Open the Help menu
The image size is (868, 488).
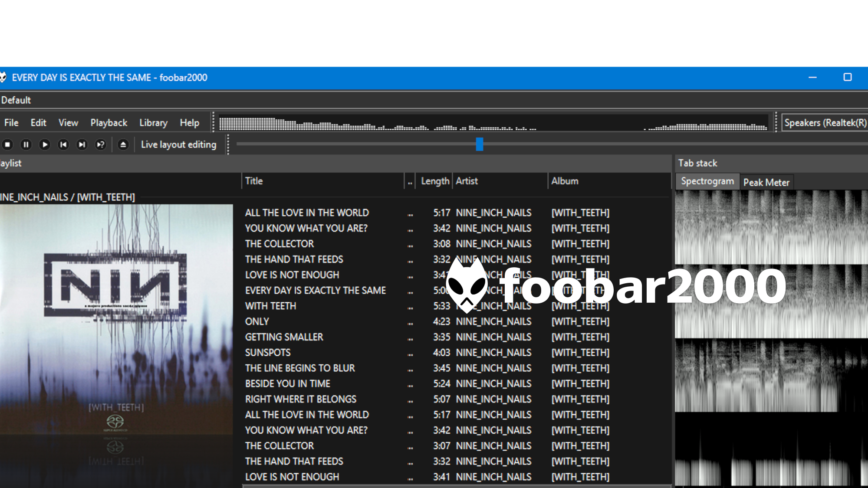[190, 123]
